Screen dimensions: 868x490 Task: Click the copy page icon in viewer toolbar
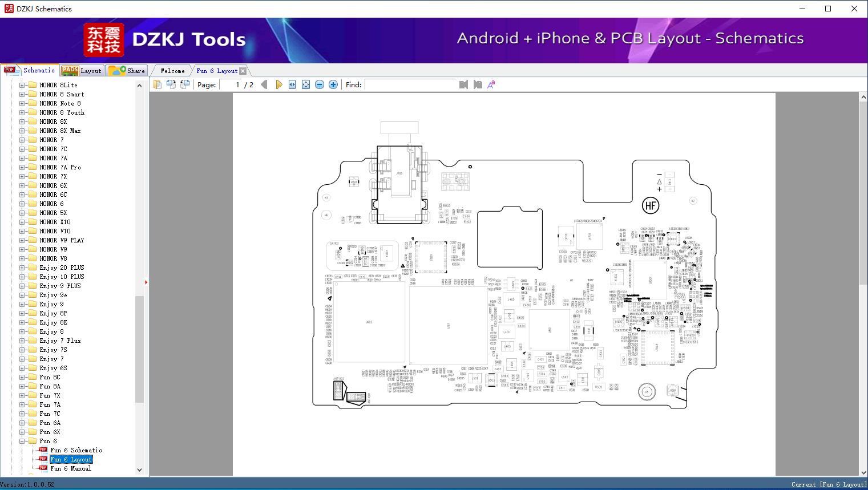pos(157,84)
